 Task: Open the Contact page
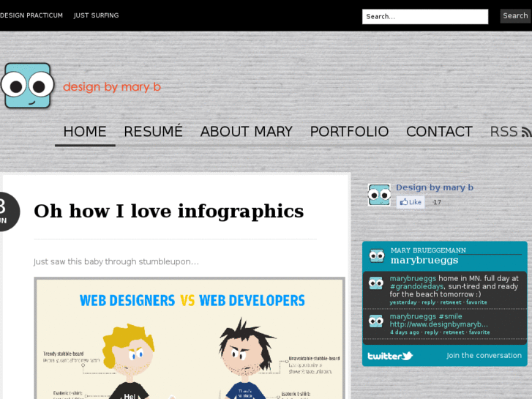click(x=439, y=132)
